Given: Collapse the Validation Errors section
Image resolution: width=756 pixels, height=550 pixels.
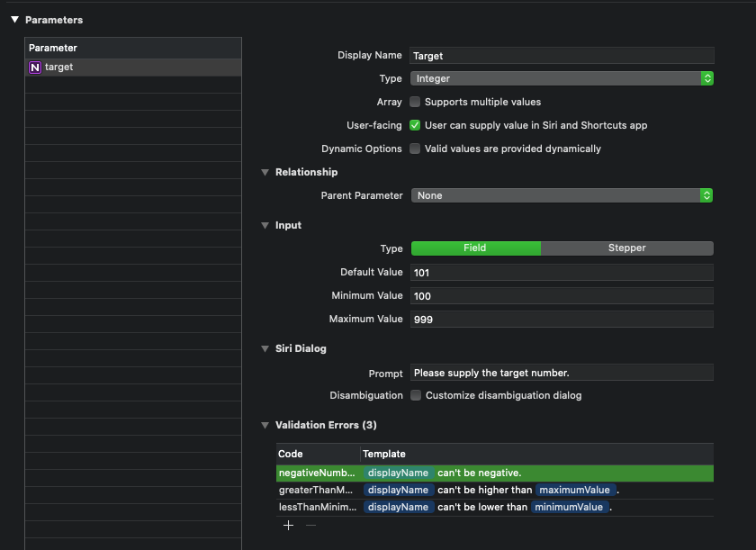Looking at the screenshot, I should (x=263, y=425).
